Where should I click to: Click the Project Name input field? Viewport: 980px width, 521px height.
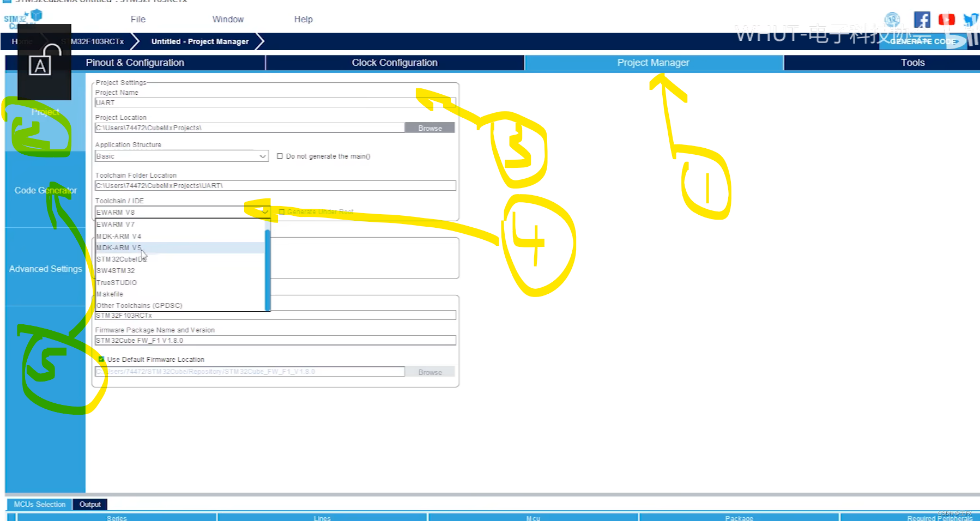coord(275,102)
